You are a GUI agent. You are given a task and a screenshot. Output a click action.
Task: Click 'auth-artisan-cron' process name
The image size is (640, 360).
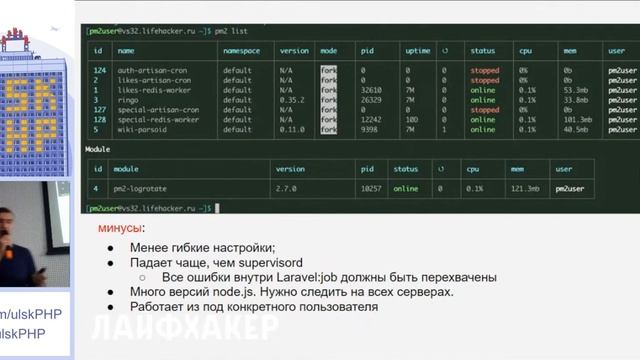tap(152, 71)
